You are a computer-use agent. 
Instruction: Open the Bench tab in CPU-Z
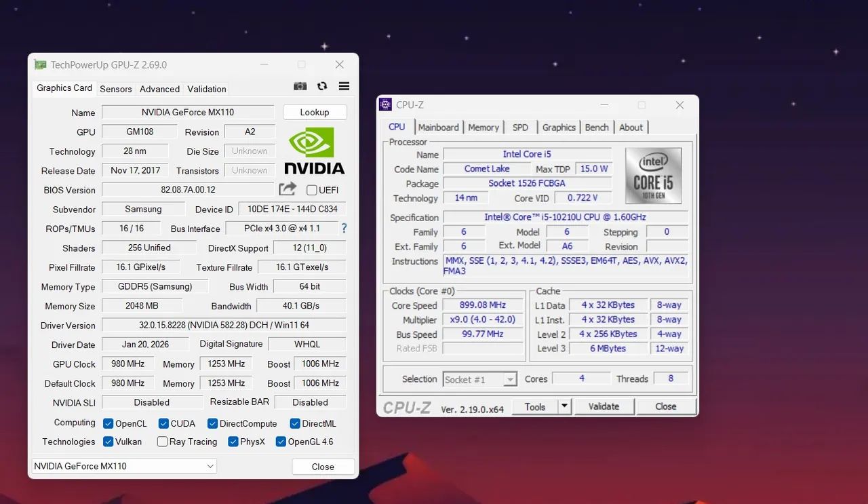597,127
